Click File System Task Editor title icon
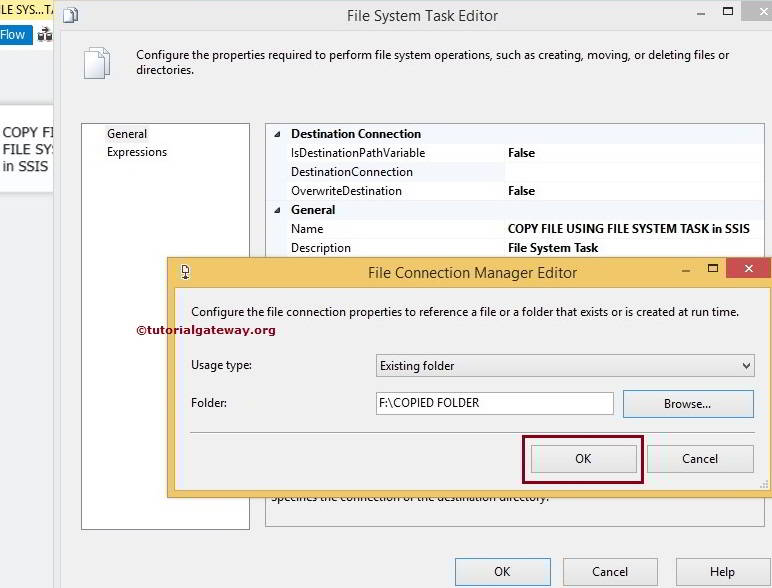Screen dimensions: 772x588 pos(71,15)
